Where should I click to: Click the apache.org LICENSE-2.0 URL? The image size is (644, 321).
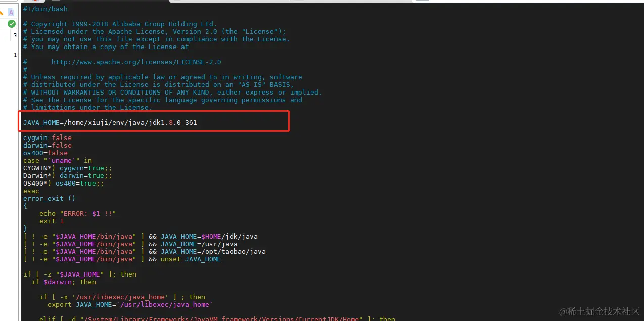(136, 62)
